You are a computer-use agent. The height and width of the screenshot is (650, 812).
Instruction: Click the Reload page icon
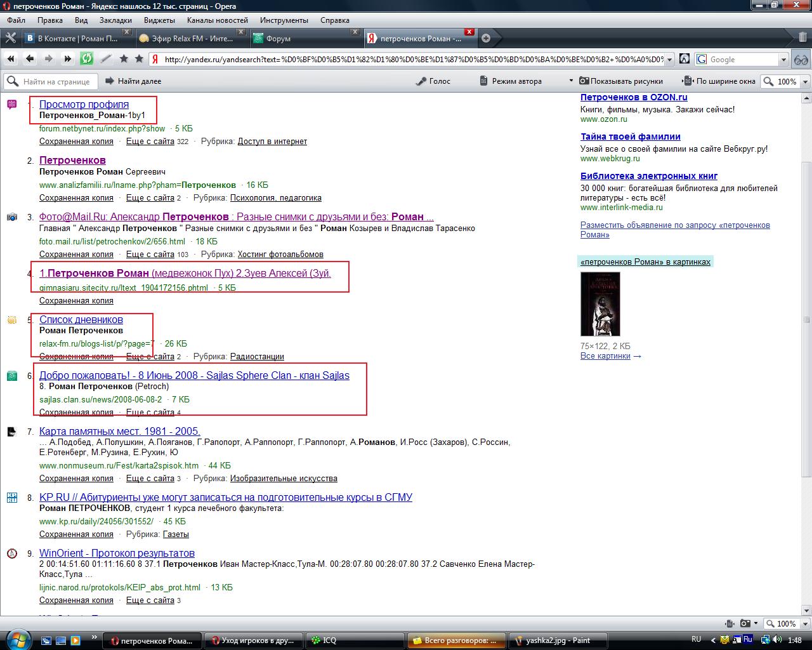point(86,59)
